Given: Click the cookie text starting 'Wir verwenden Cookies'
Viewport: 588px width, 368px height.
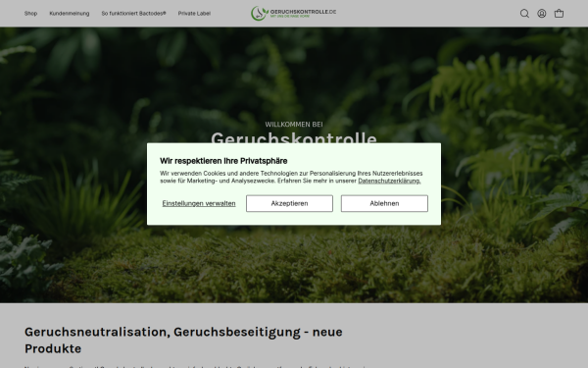Looking at the screenshot, I should click(x=291, y=177).
